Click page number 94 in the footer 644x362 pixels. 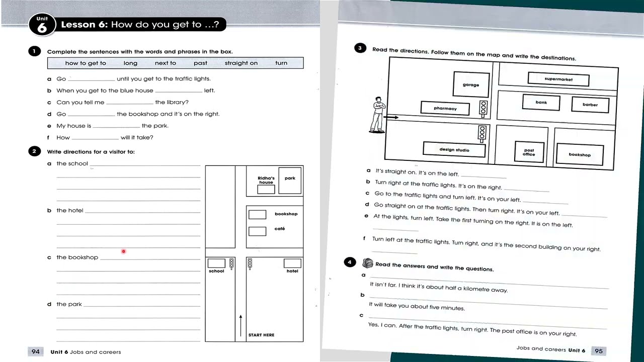(x=36, y=352)
